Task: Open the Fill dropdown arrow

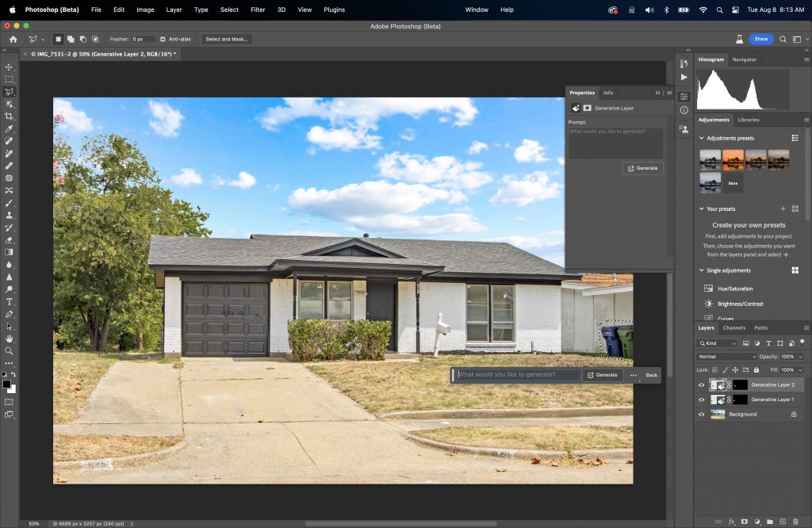Action: (801, 370)
